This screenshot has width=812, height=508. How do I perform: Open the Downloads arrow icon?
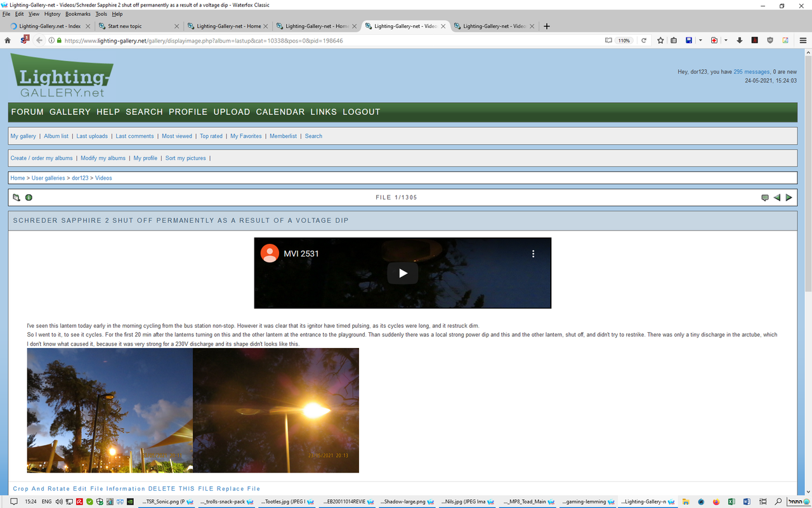pyautogui.click(x=739, y=40)
